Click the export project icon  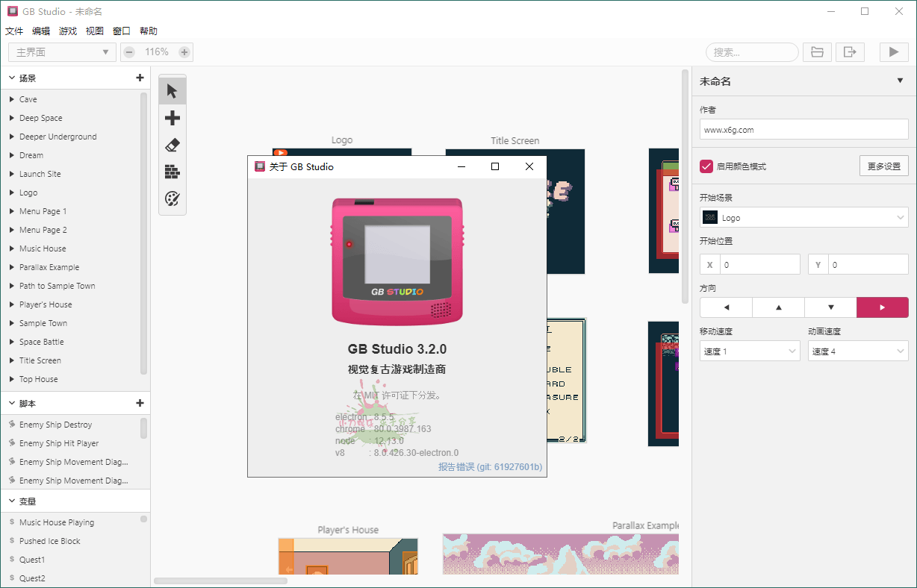click(x=850, y=51)
